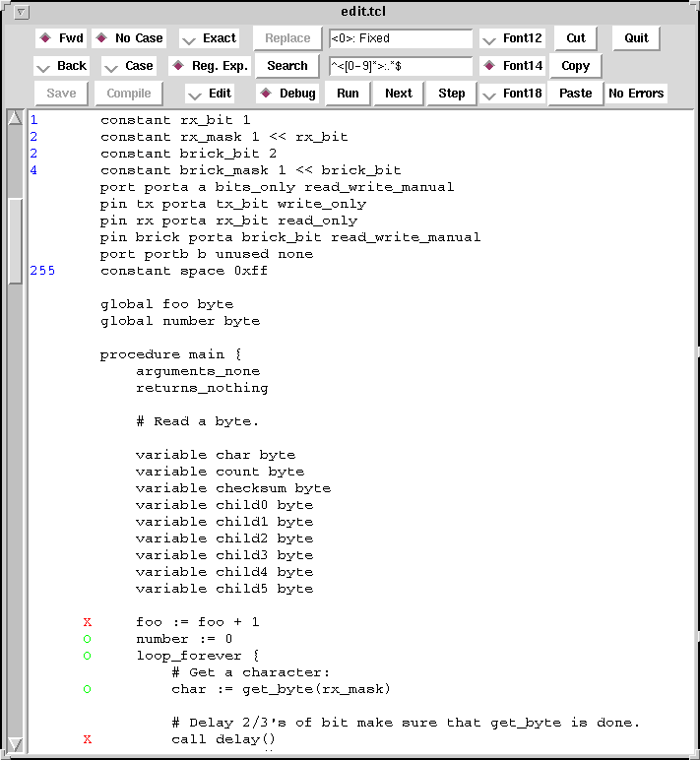Viewport: 700px width, 760px height.
Task: Choose the Exact match mode
Action: (210, 38)
